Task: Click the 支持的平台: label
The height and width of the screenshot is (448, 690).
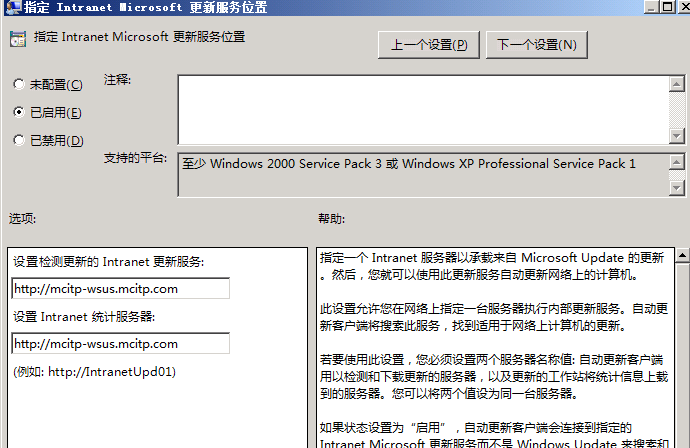Action: pos(136,158)
